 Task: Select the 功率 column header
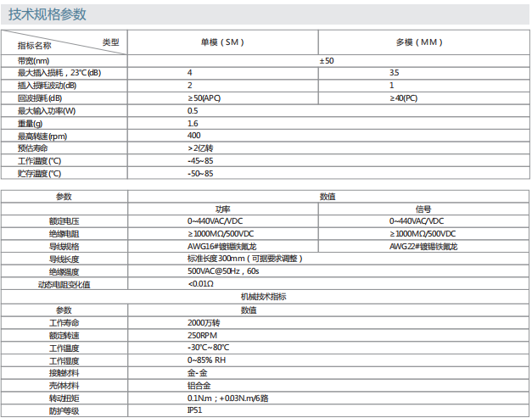pyautogui.click(x=222, y=208)
